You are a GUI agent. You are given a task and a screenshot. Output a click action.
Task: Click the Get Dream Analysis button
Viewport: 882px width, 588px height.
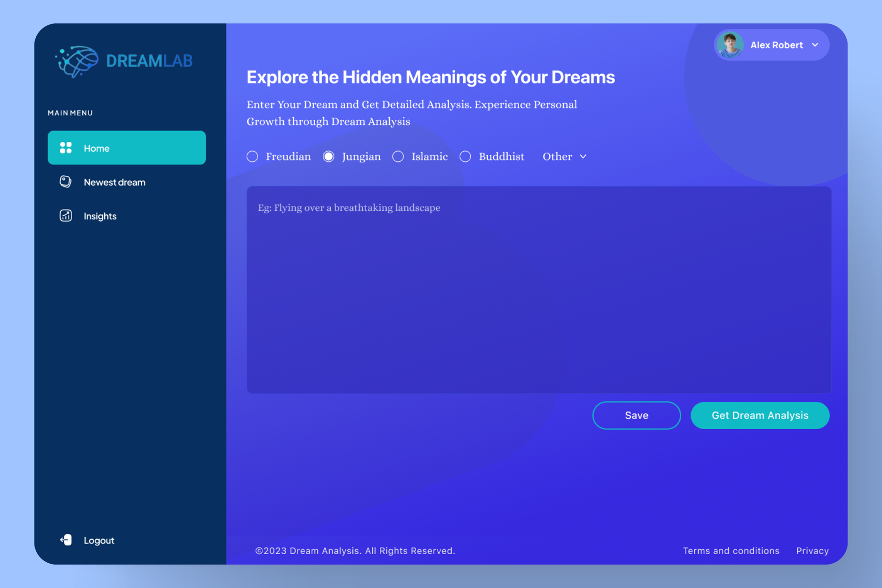coord(760,416)
